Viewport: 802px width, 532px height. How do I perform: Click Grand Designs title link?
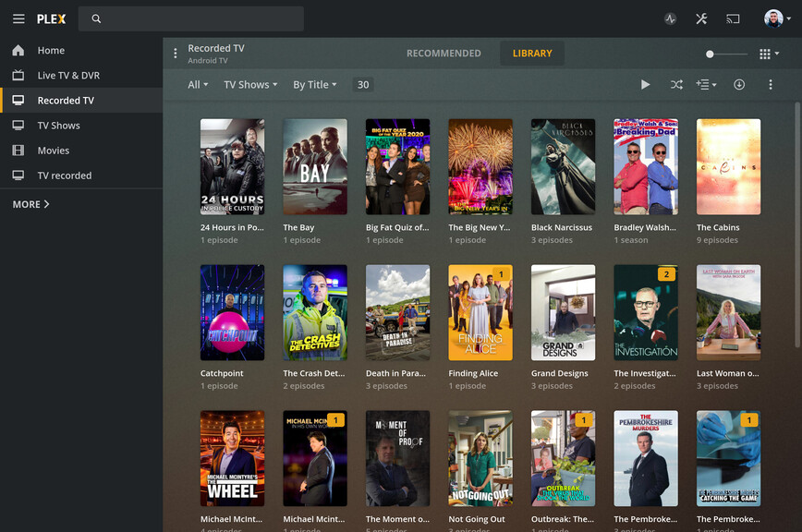coord(560,373)
